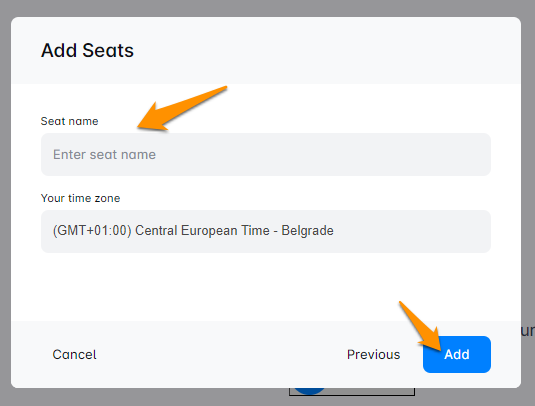
Task: Click the Your time zone label
Action: point(81,198)
